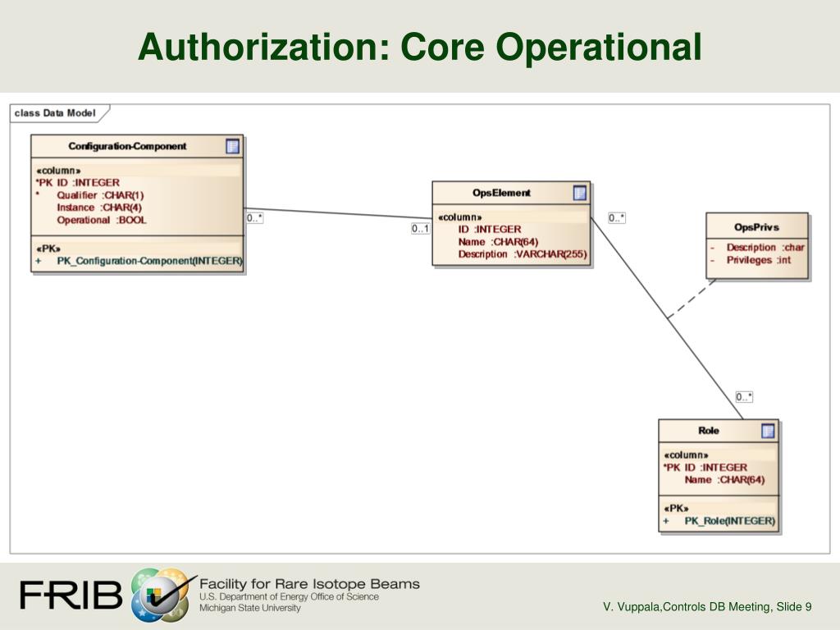
Task: Click the 'V. Vuppala,Controls DB Meeting, Slide 9' footer
Action: point(707,606)
